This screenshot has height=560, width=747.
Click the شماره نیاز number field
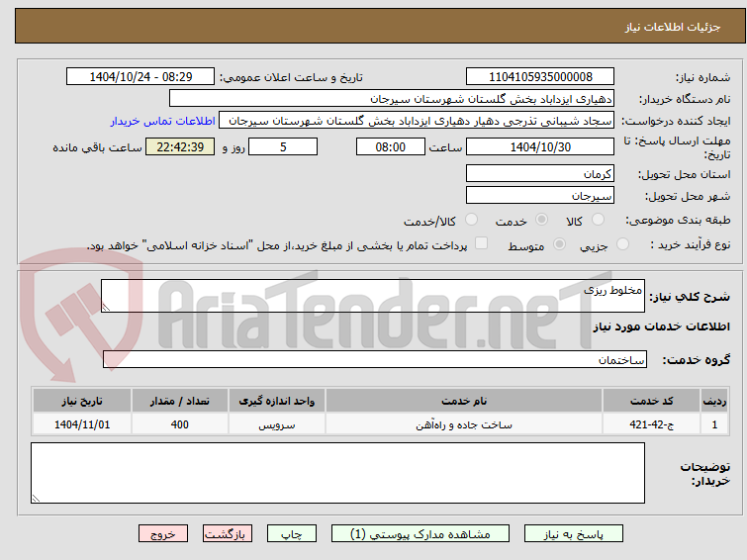(x=540, y=77)
